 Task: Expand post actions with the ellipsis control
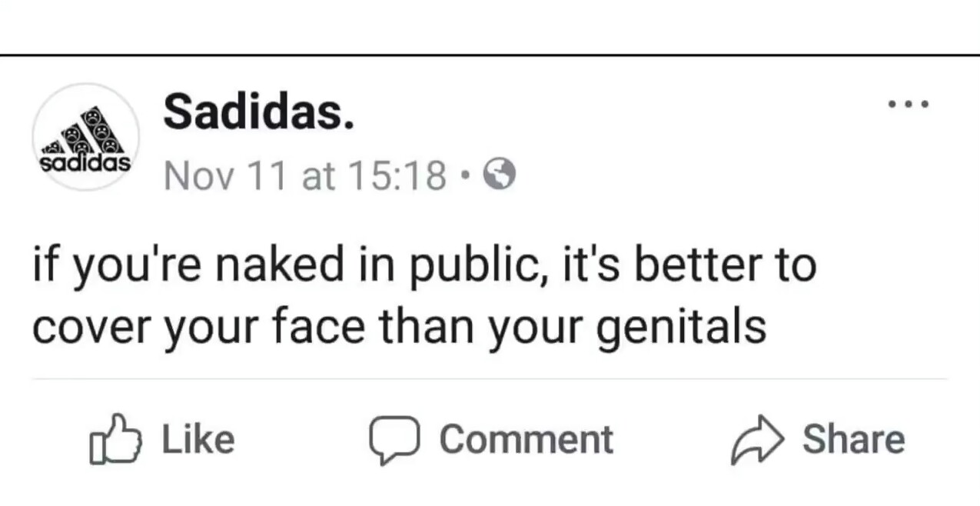click(909, 104)
